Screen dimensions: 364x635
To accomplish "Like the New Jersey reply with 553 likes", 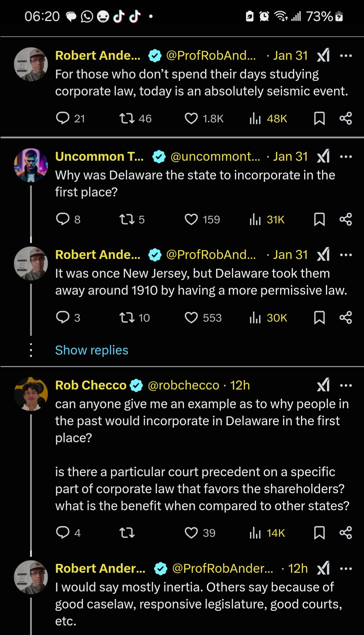I will 191,318.
